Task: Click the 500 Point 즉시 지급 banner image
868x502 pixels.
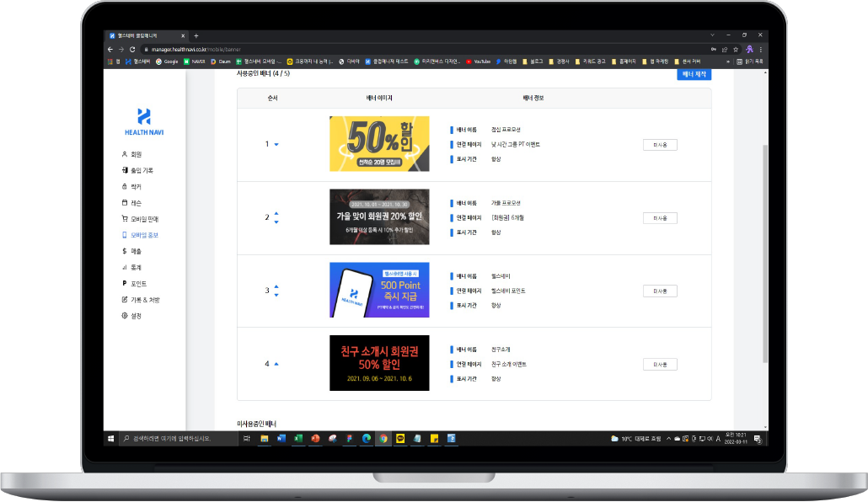Action: [x=379, y=290]
